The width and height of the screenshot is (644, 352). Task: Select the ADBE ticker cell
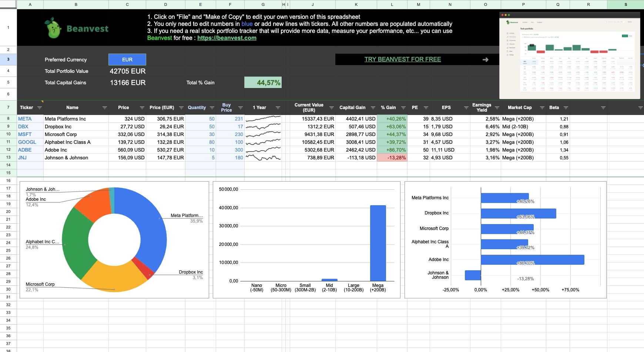(30, 150)
